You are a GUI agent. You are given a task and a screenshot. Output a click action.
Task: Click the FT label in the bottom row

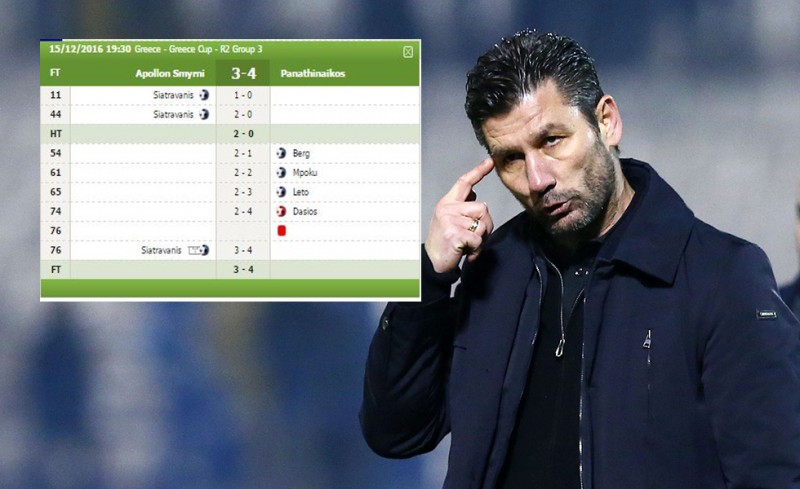tap(56, 270)
